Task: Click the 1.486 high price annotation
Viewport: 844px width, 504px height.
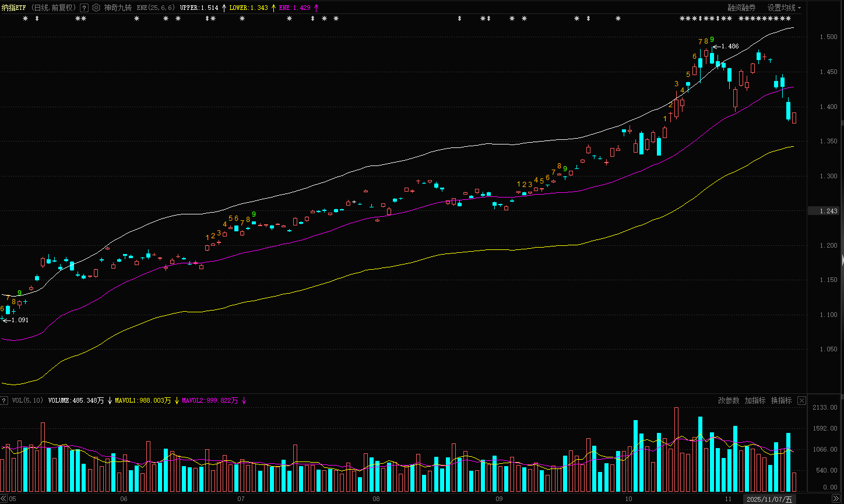Action: click(x=729, y=46)
